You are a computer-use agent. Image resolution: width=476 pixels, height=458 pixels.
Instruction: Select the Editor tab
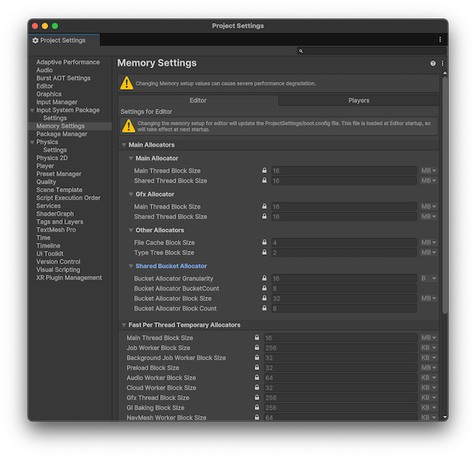point(198,101)
